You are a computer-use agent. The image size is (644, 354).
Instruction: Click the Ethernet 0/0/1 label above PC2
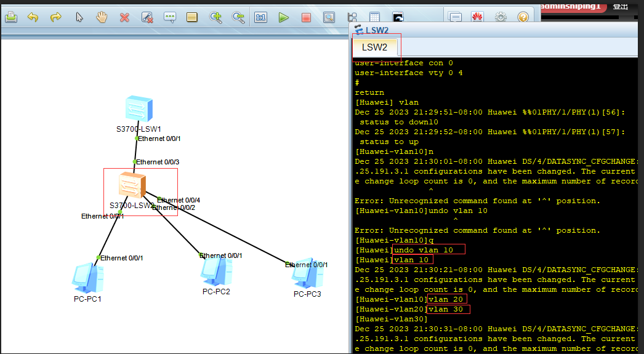coord(221,255)
